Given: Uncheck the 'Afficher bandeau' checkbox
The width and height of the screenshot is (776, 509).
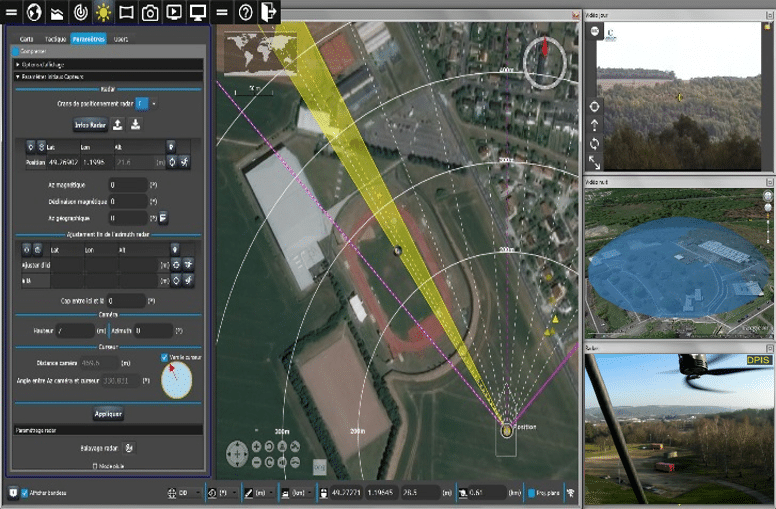Looking at the screenshot, I should coord(25,493).
